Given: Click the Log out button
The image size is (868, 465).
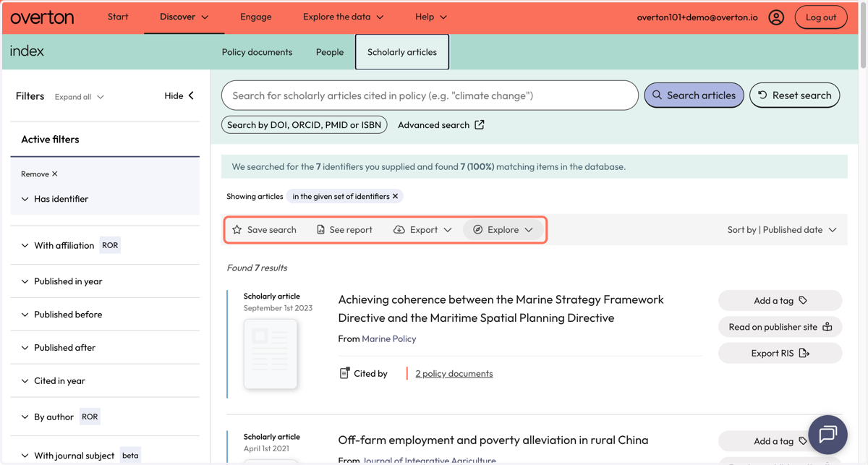Looking at the screenshot, I should click(821, 17).
